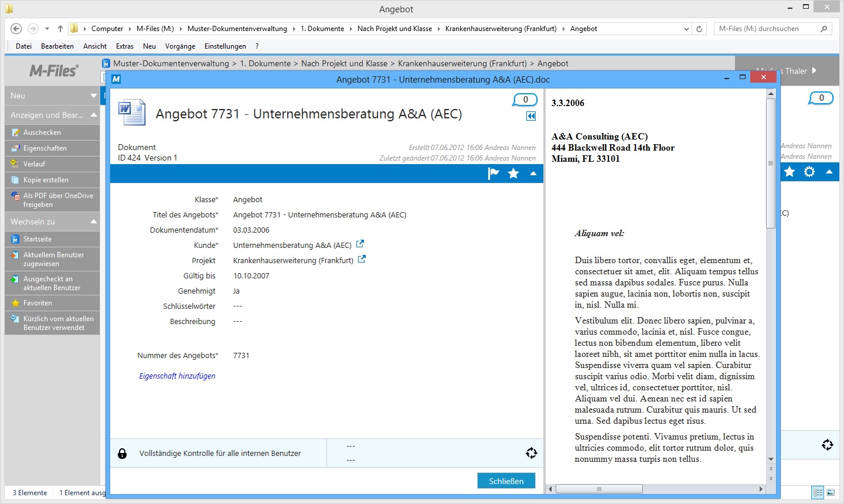Click Als PDF über OneDrive freigeben
This screenshot has width=844, height=504.
click(52, 200)
